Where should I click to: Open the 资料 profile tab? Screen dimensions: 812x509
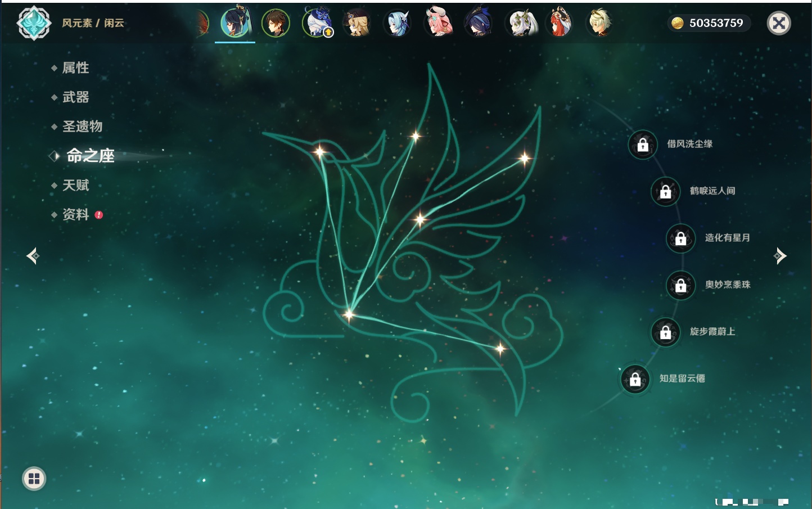click(x=76, y=214)
